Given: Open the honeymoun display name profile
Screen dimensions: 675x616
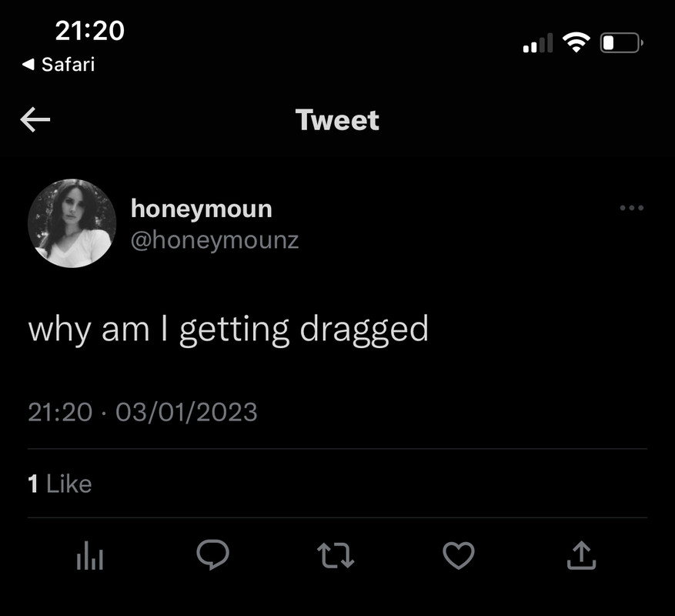Looking at the screenshot, I should tap(202, 209).
